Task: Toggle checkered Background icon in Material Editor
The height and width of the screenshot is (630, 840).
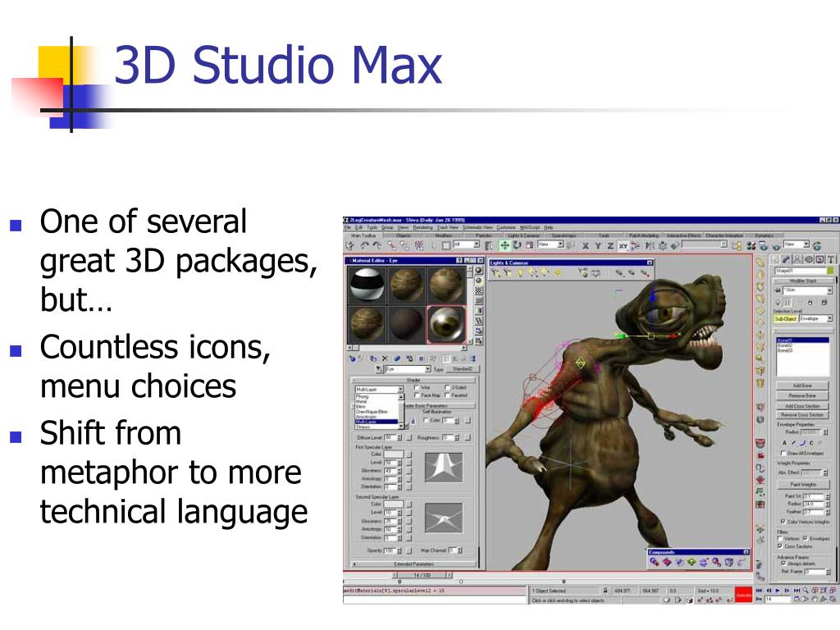Action: [x=478, y=291]
